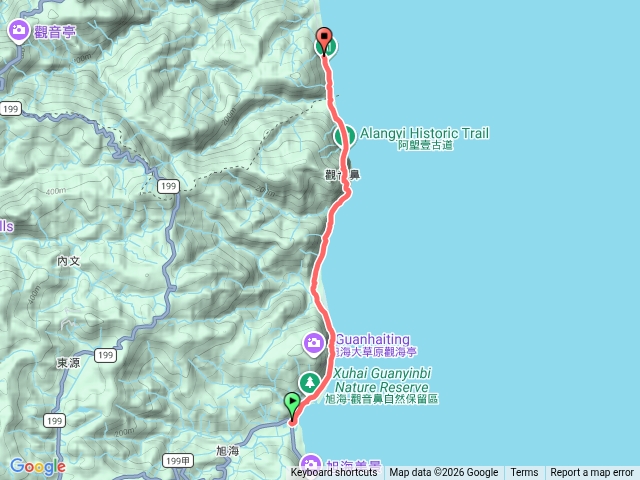Click the Xuhai Guanyinbi Nature Reserve tree icon
This screenshot has width=640, height=480.
pos(310,383)
